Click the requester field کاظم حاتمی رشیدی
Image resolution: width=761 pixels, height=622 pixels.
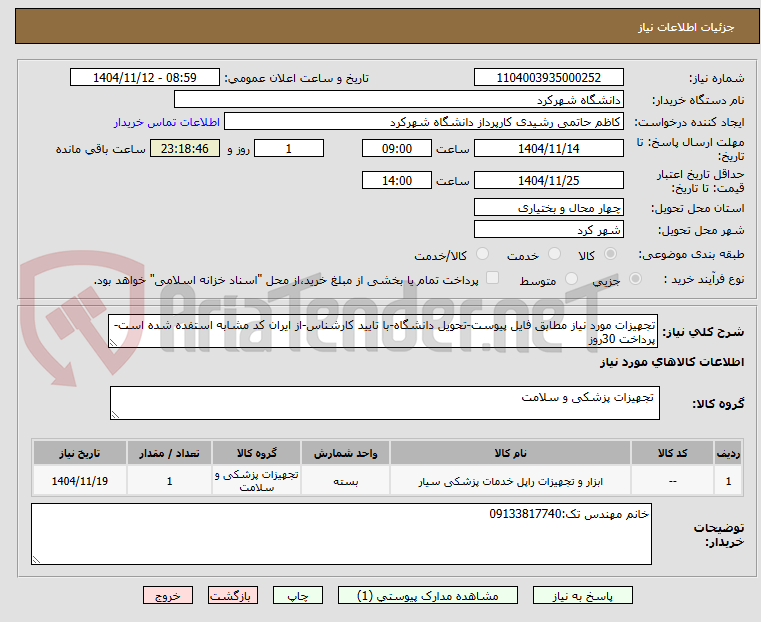click(x=424, y=122)
